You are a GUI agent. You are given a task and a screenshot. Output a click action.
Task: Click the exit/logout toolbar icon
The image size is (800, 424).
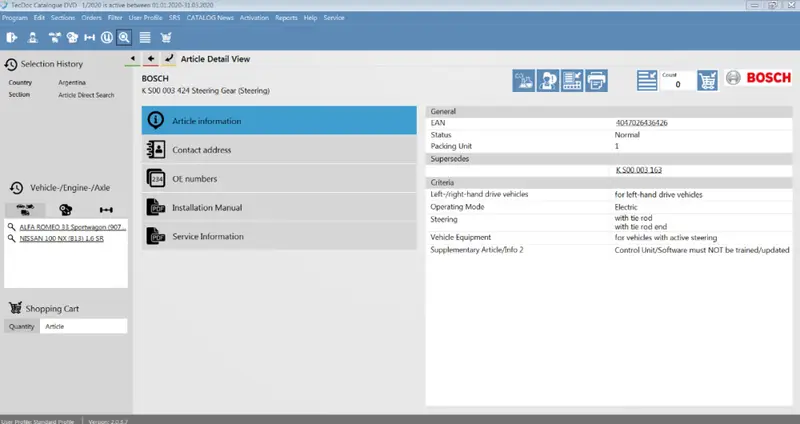[11, 37]
